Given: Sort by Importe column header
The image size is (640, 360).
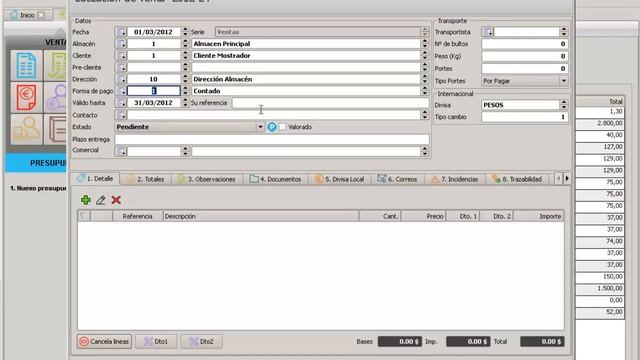Looking at the screenshot, I should (538, 216).
